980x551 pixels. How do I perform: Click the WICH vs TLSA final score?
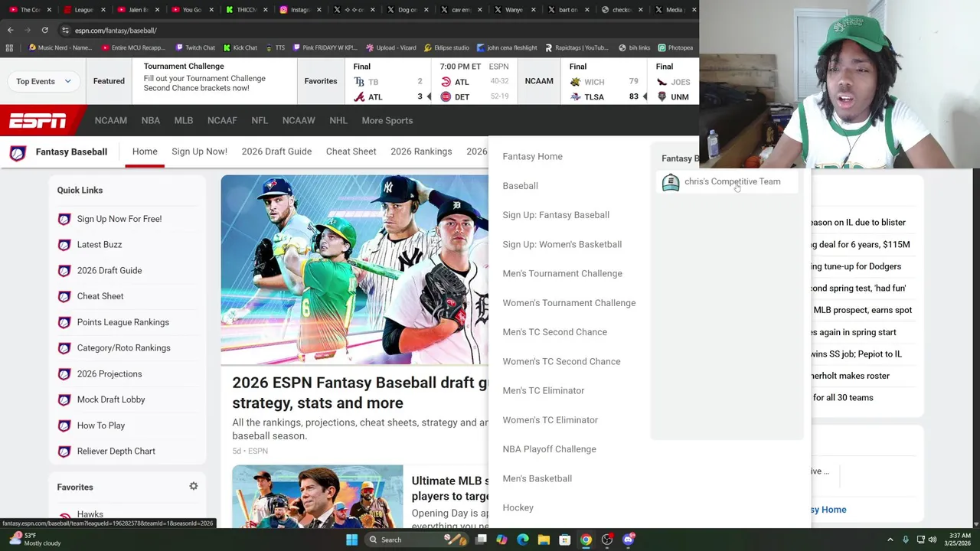[x=604, y=82]
